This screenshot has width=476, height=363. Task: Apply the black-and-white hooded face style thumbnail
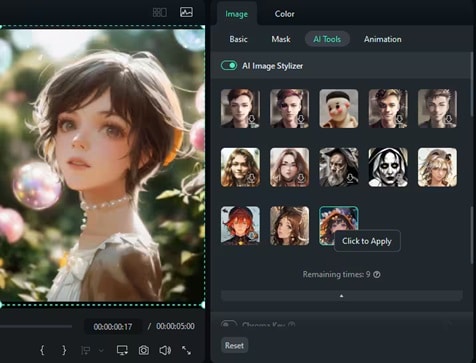[x=388, y=167]
